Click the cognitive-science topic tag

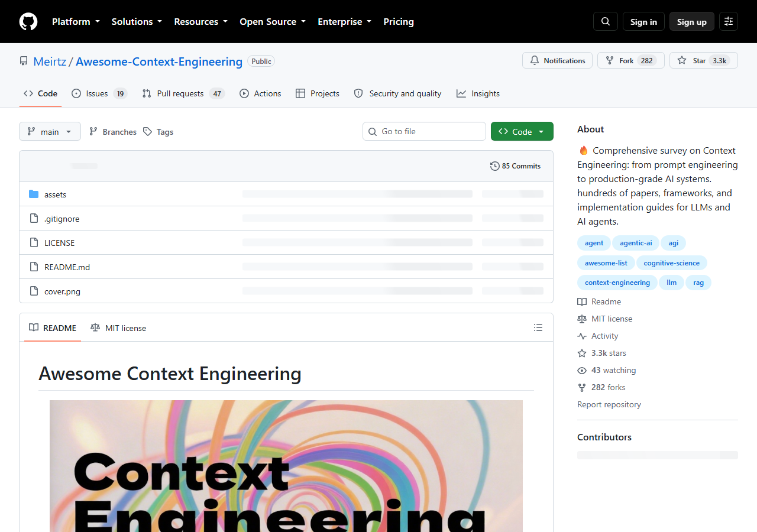point(672,263)
